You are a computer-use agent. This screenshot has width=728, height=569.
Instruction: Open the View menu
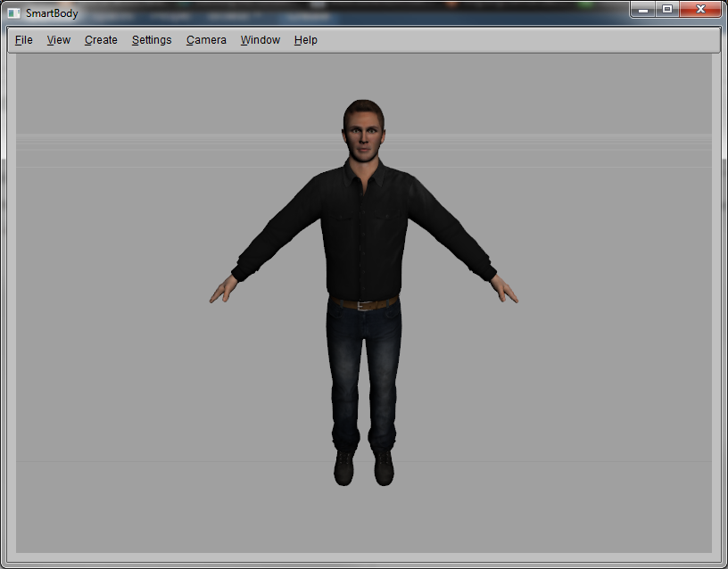pyautogui.click(x=59, y=40)
